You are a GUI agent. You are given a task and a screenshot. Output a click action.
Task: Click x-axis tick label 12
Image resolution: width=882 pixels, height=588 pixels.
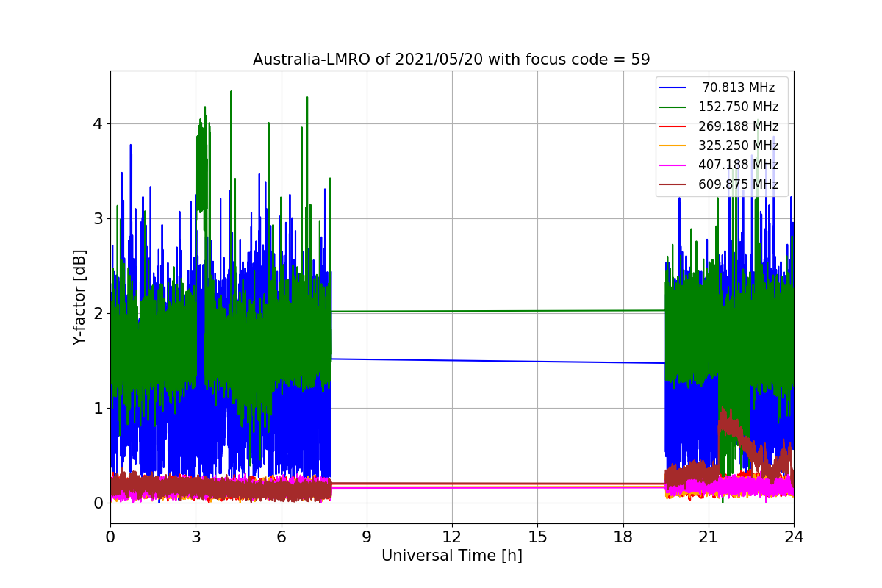[452, 537]
